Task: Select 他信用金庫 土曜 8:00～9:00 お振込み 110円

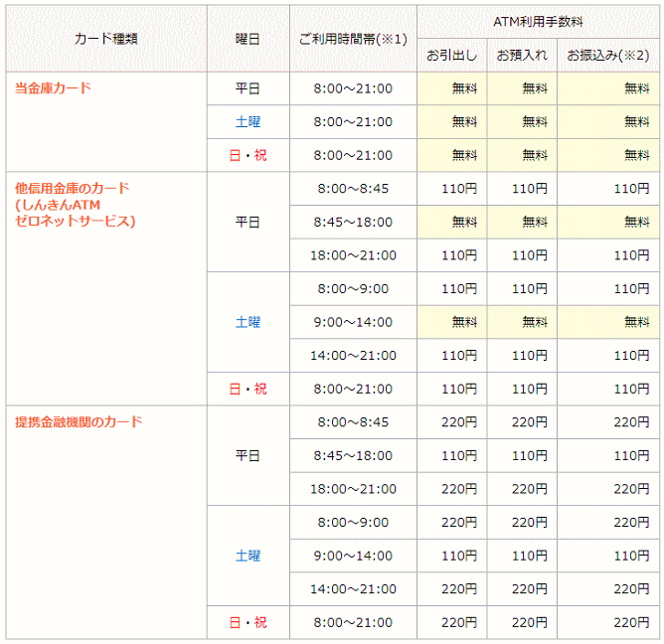Action: pyautogui.click(x=608, y=289)
